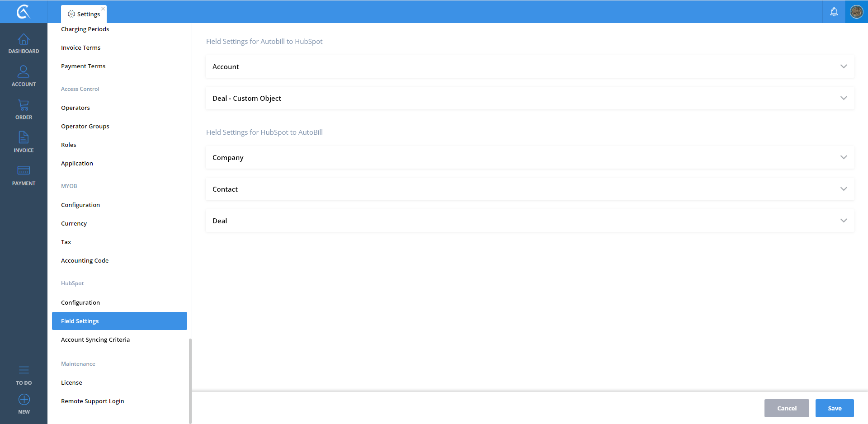Screen dimensions: 868x424
Task: Open the Dashboard home icon
Action: 24,40
